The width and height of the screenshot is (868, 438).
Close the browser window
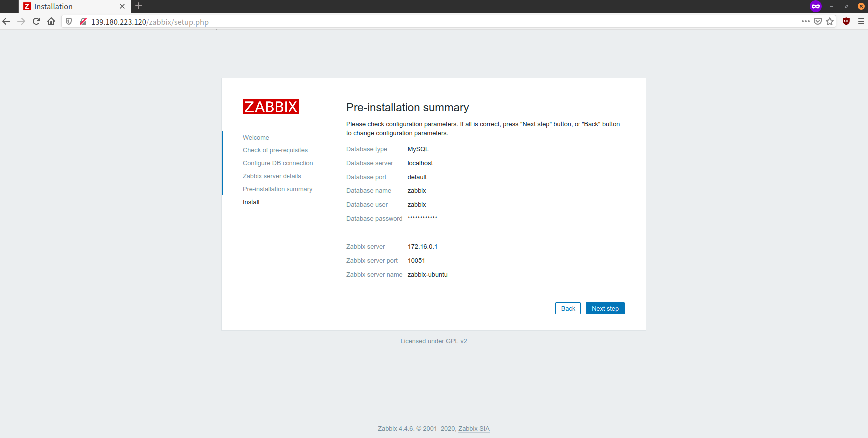pos(861,6)
